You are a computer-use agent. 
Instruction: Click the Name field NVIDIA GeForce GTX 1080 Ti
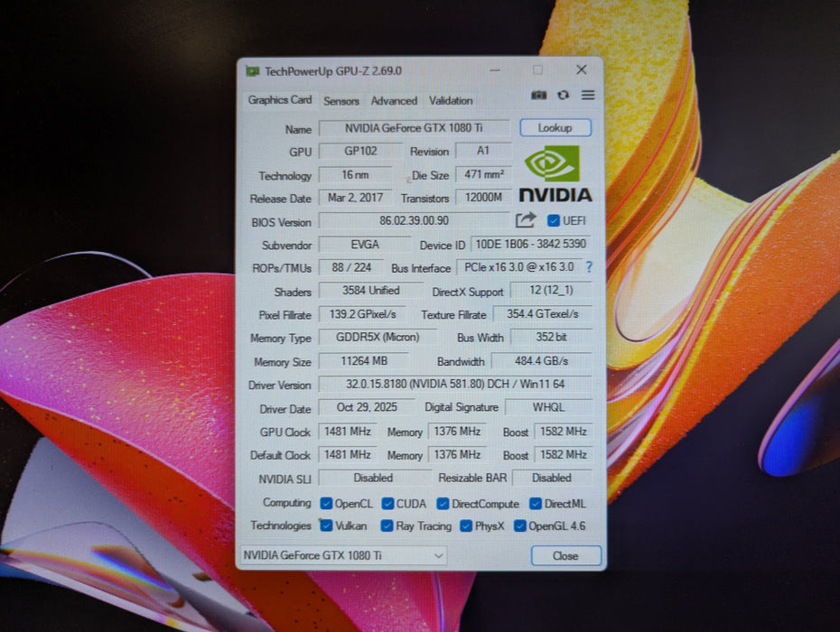click(x=414, y=128)
